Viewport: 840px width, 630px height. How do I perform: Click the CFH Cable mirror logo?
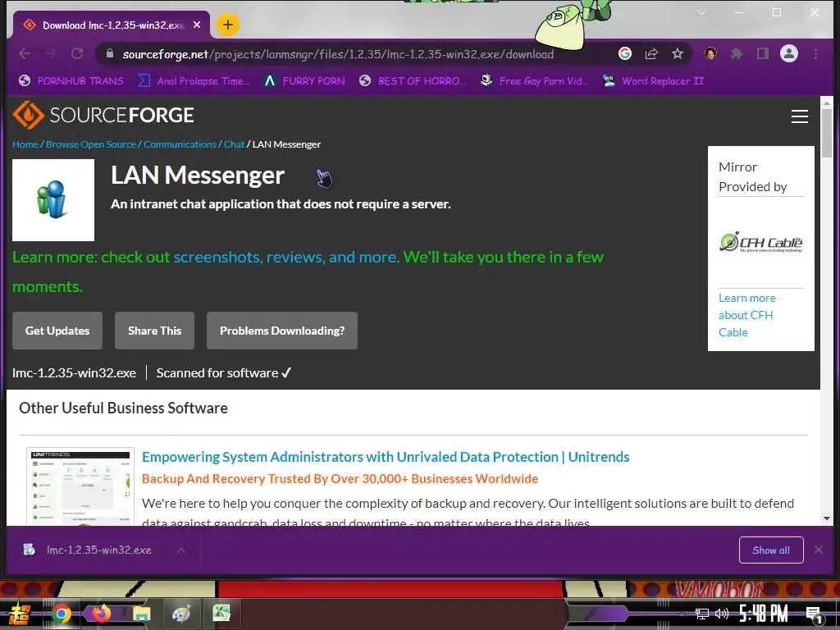pyautogui.click(x=760, y=243)
